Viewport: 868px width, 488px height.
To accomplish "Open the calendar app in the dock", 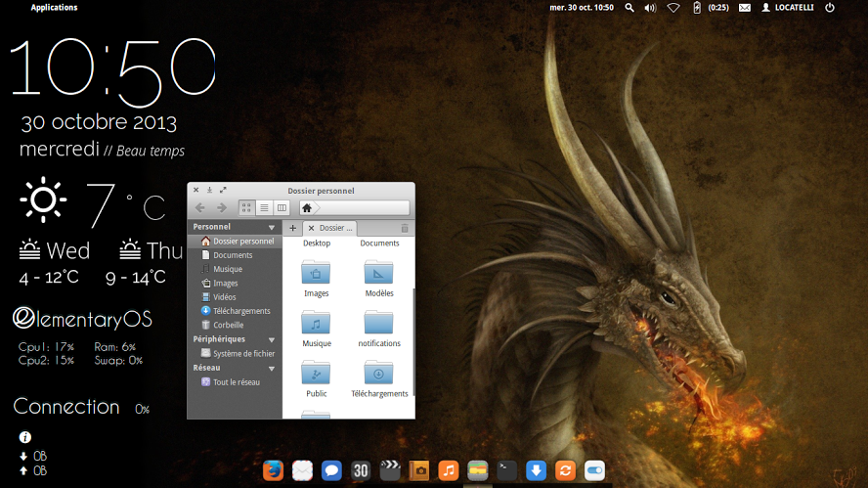I will (x=361, y=470).
